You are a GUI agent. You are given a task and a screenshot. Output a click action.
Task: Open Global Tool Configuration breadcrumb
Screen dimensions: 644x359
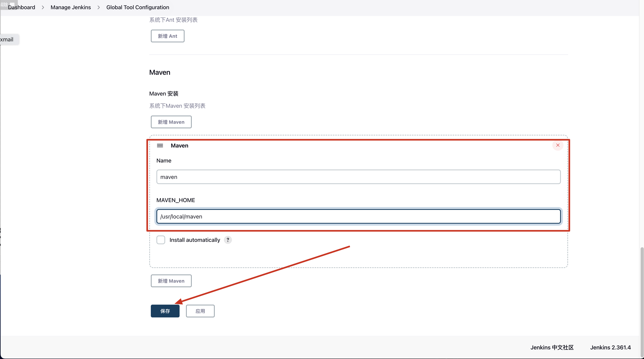point(138,7)
